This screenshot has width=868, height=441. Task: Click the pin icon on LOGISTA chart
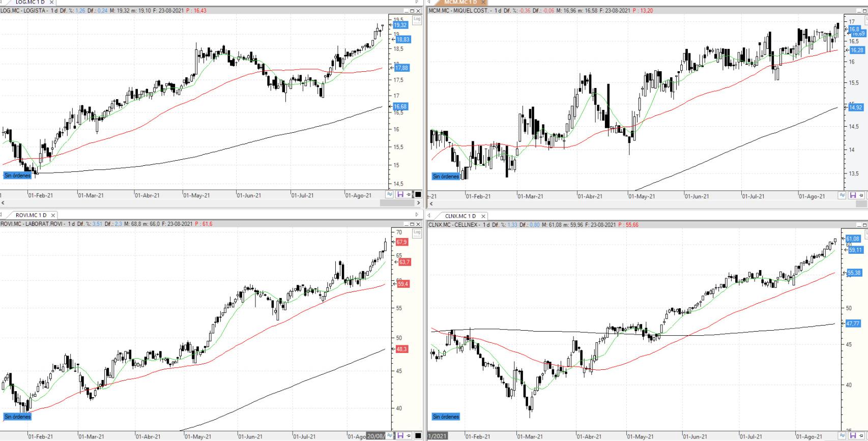pyautogui.click(x=409, y=194)
